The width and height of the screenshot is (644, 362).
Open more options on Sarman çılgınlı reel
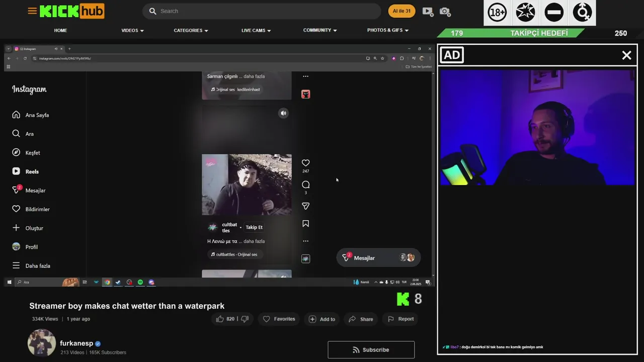(x=305, y=76)
